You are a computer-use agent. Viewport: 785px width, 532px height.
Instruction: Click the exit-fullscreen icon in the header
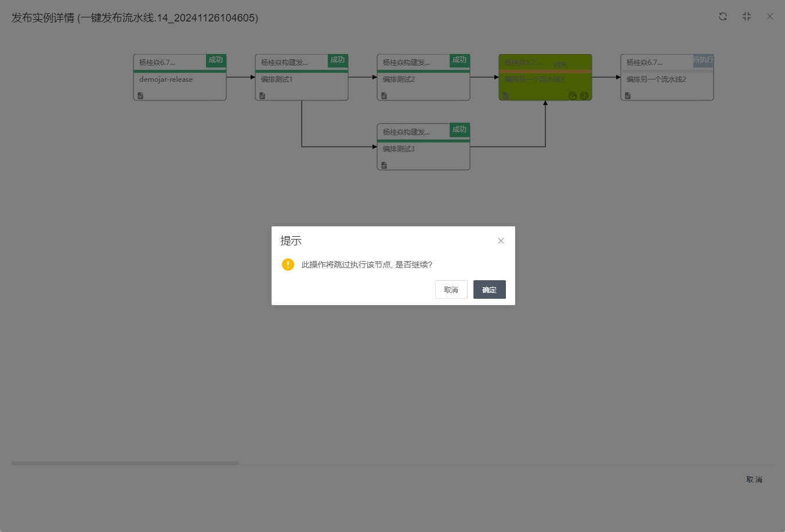pyautogui.click(x=747, y=16)
